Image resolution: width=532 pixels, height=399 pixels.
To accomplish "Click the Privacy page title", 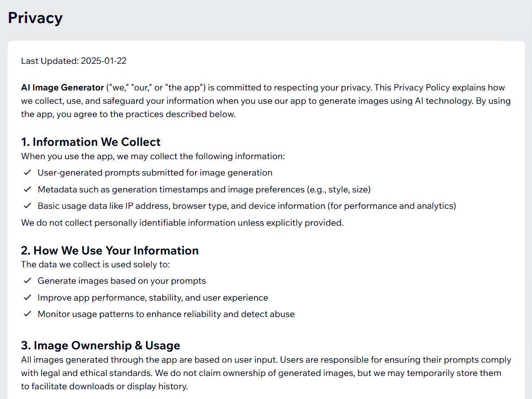I will (x=35, y=18).
